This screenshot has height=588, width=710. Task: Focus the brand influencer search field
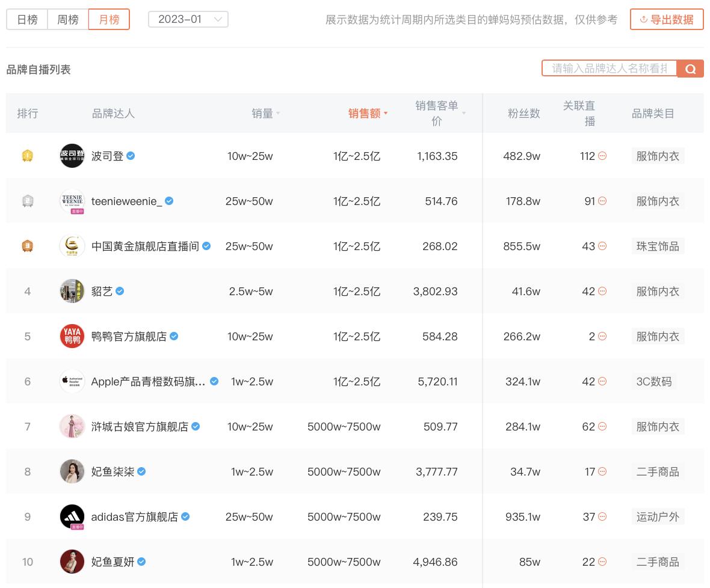[609, 69]
